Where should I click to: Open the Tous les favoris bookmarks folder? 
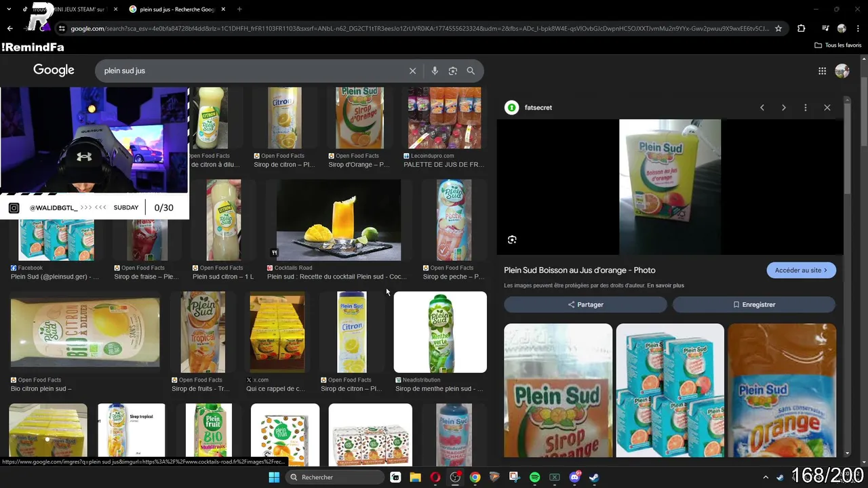click(838, 45)
